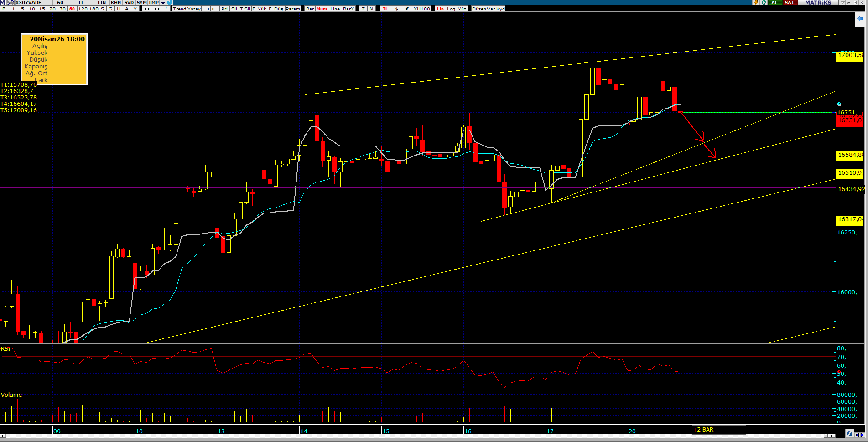Click the +2 BAR input box
Image resolution: width=868 pixels, height=442 pixels.
click(718, 430)
